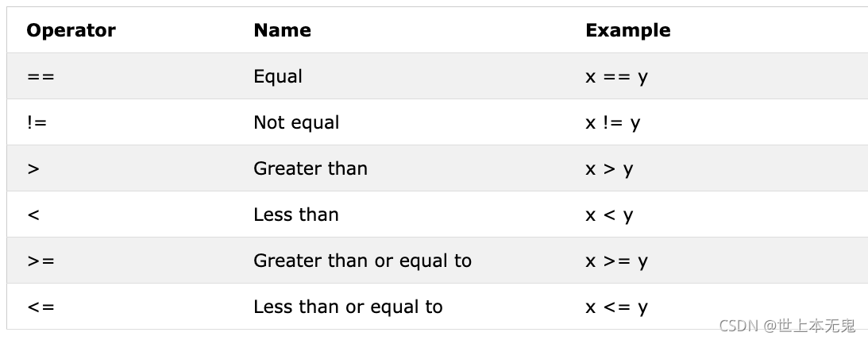This screenshot has height=340, width=868.
Task: Click the Operator column header
Action: pyautogui.click(x=71, y=30)
